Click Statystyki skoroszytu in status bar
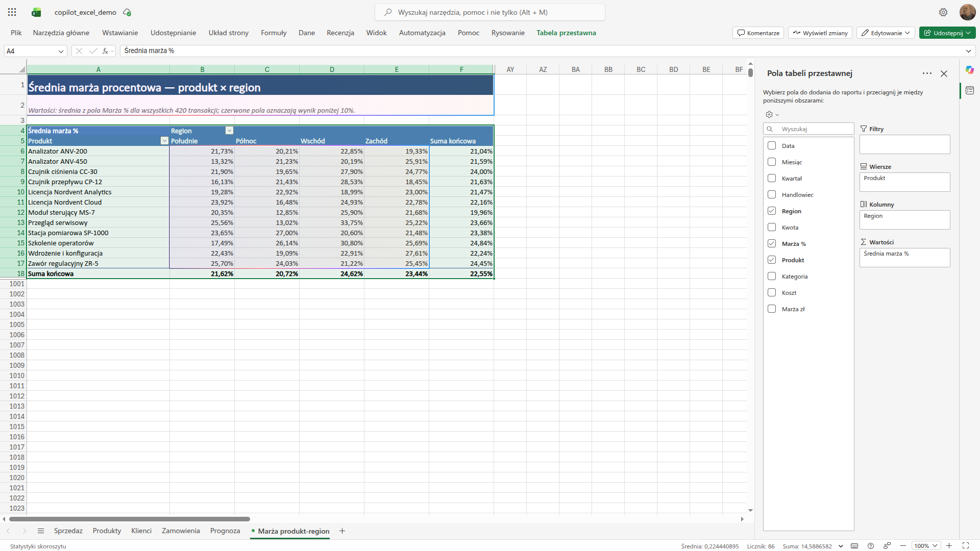 click(38, 546)
